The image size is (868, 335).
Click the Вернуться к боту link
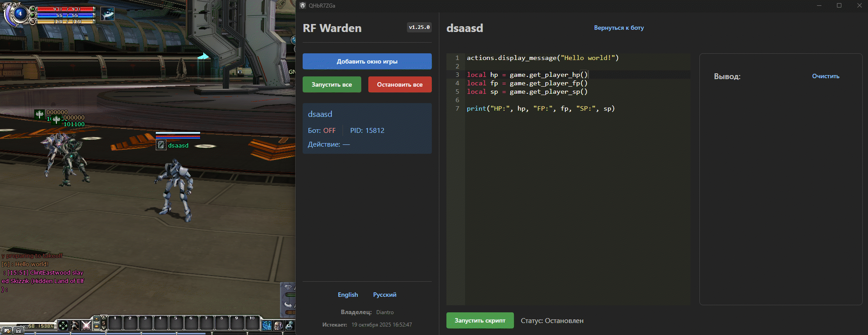tap(619, 28)
